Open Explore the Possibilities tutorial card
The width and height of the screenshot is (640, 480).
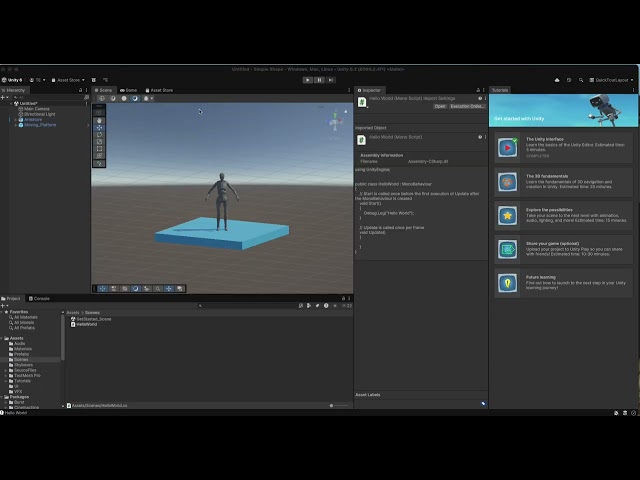click(564, 215)
